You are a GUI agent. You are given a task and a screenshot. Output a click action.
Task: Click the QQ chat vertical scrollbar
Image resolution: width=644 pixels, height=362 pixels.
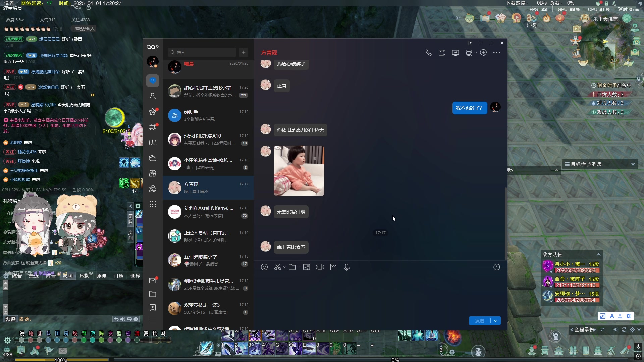click(505, 224)
